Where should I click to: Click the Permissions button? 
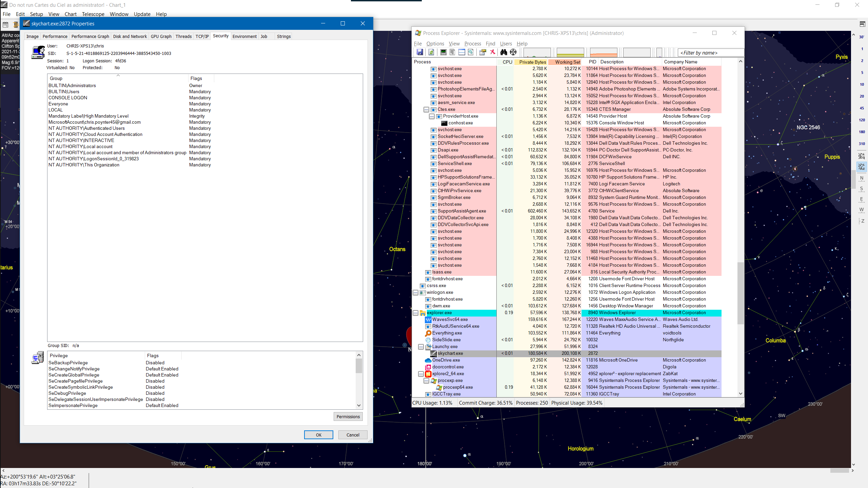(348, 416)
